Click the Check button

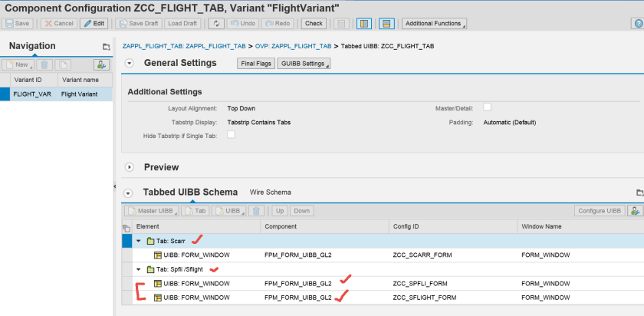tap(314, 24)
